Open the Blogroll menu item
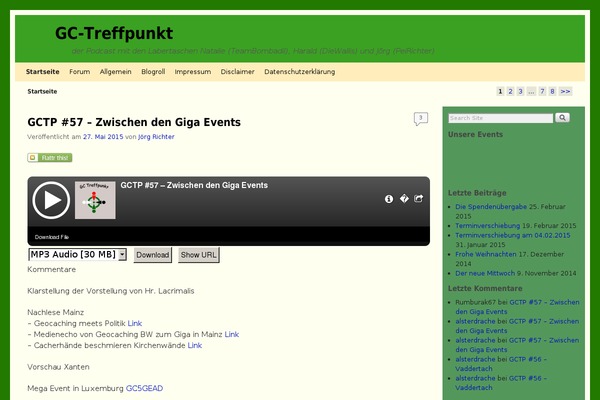This screenshot has width=600, height=400. [x=153, y=72]
